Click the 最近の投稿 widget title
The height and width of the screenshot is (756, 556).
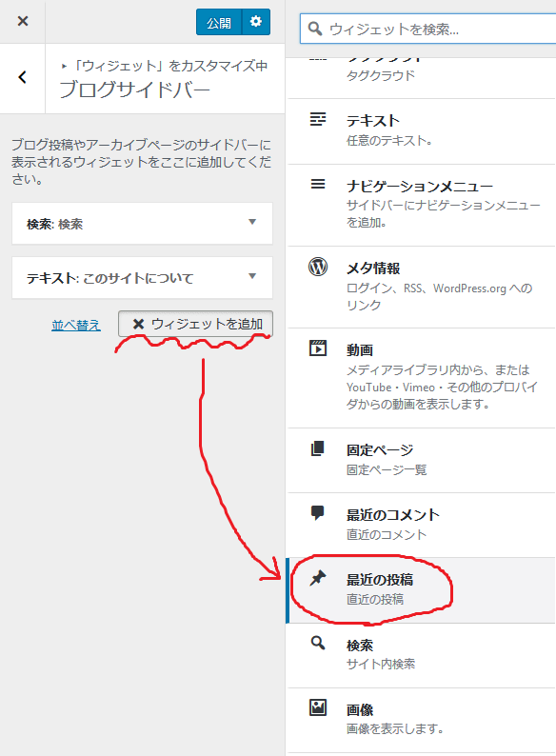pos(380,580)
